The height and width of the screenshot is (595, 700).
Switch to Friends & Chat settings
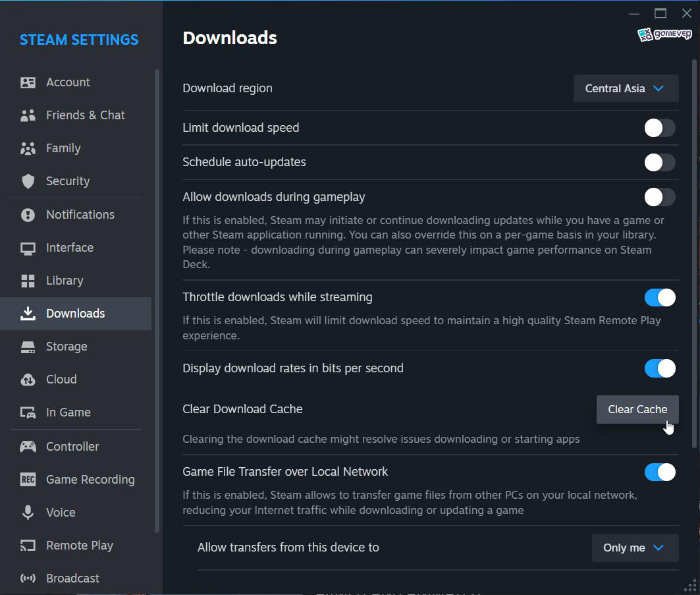[76, 115]
